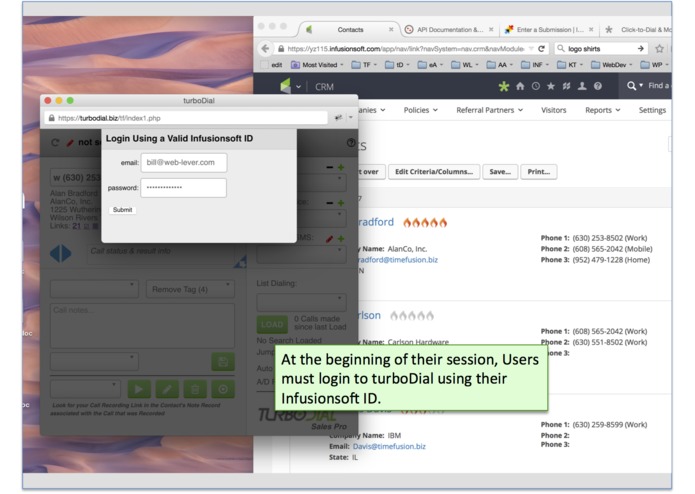This screenshot has width=695, height=494.
Task: Click the clock recent icon in CRM header
Action: [535, 86]
